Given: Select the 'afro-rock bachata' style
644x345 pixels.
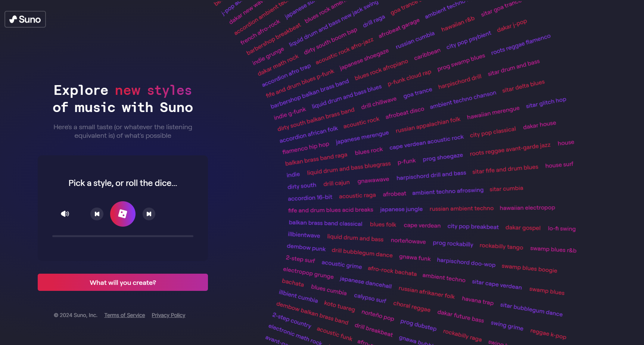Looking at the screenshot, I should pos(392,271).
